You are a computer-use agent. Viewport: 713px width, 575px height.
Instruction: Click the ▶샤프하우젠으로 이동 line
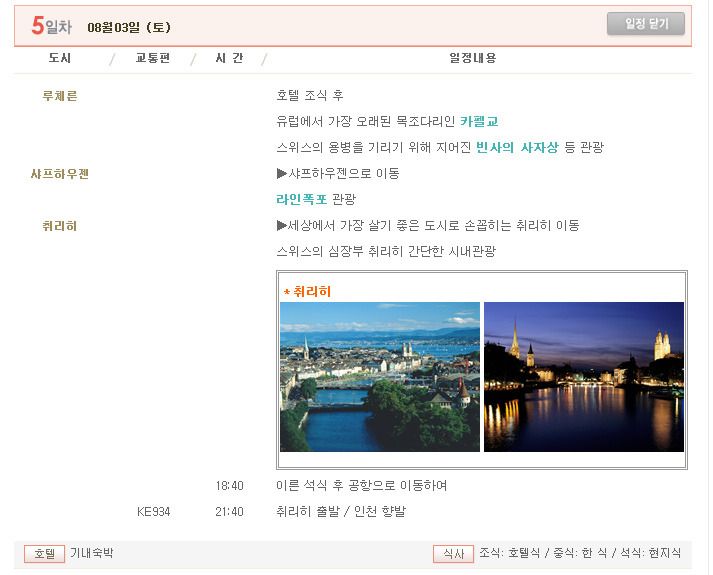click(338, 173)
